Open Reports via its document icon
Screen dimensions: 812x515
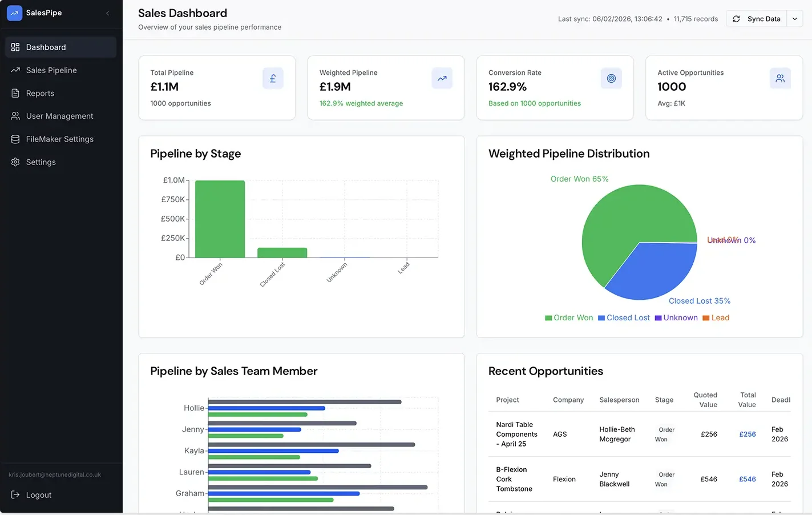pyautogui.click(x=15, y=93)
